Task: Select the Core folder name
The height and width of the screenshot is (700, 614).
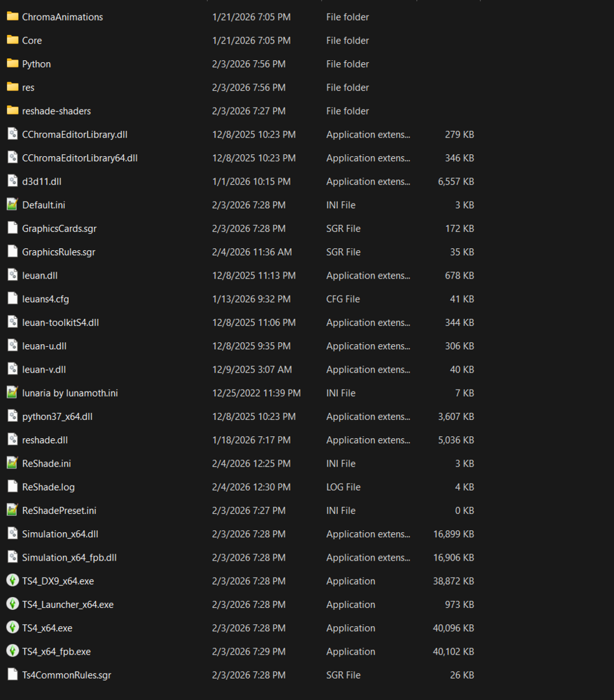Action: [32, 41]
